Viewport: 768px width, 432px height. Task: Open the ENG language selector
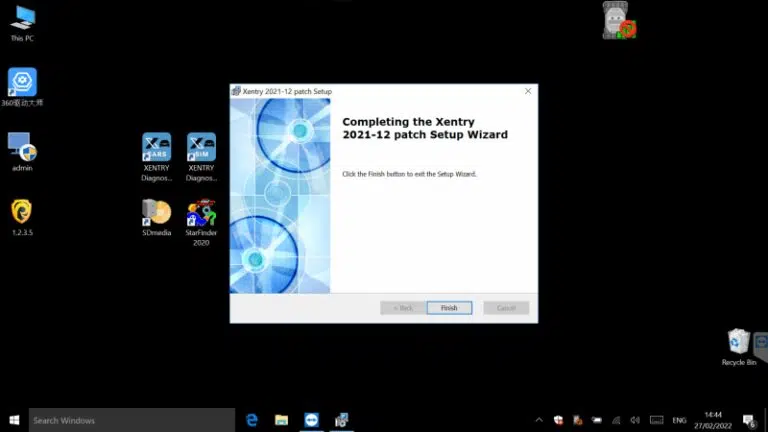[679, 420]
